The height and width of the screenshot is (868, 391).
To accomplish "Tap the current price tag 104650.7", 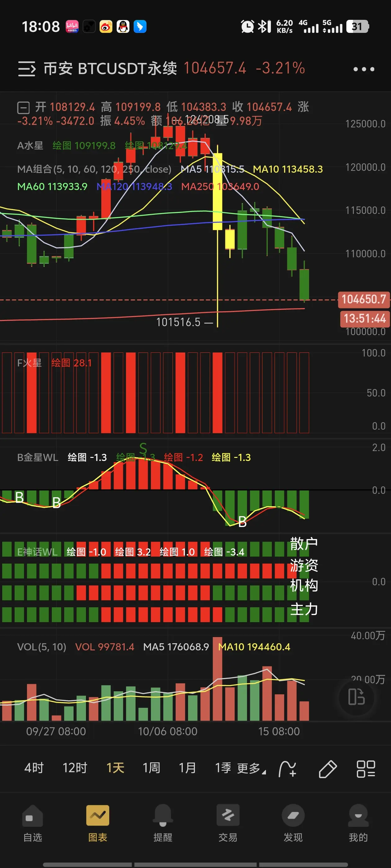I will (x=364, y=299).
